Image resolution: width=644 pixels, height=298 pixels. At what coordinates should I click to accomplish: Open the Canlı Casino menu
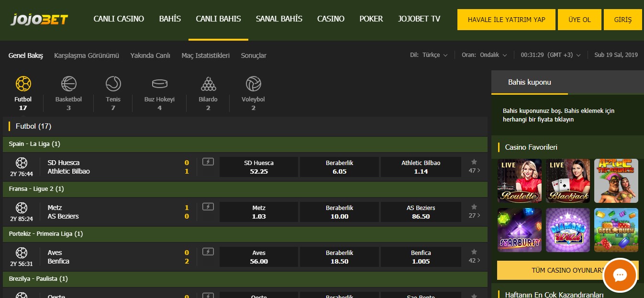(119, 19)
